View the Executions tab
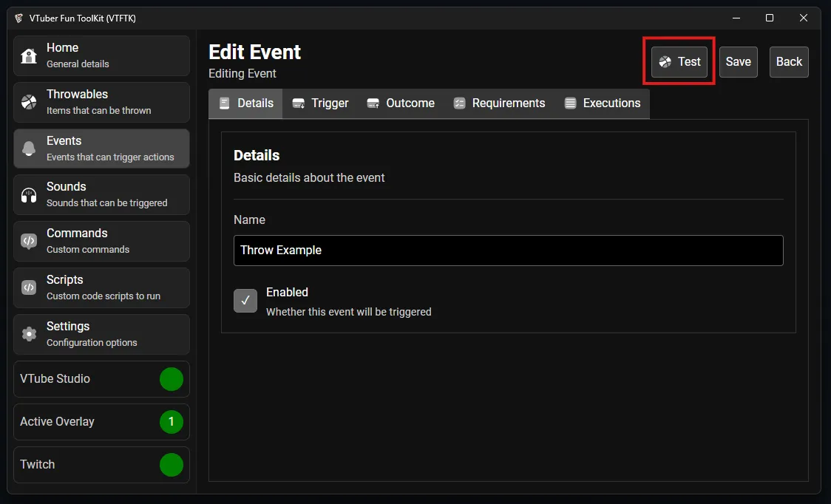 pos(602,103)
